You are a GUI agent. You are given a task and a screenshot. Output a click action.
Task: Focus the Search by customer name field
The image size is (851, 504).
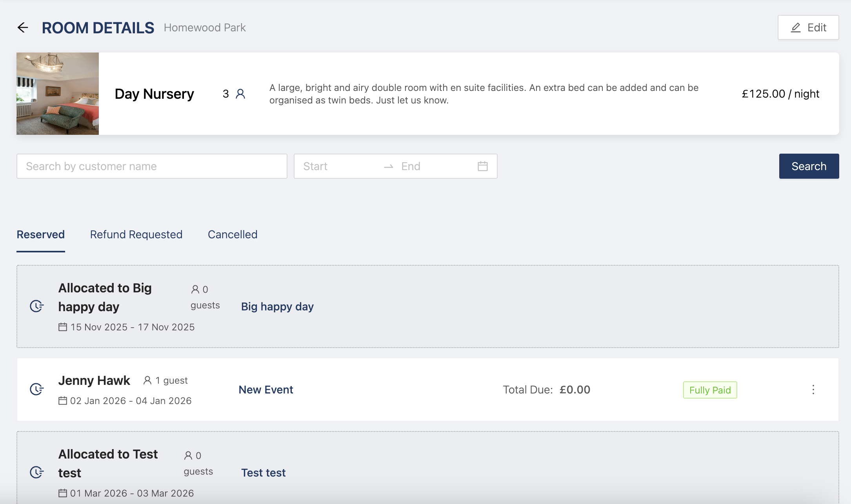tap(152, 166)
